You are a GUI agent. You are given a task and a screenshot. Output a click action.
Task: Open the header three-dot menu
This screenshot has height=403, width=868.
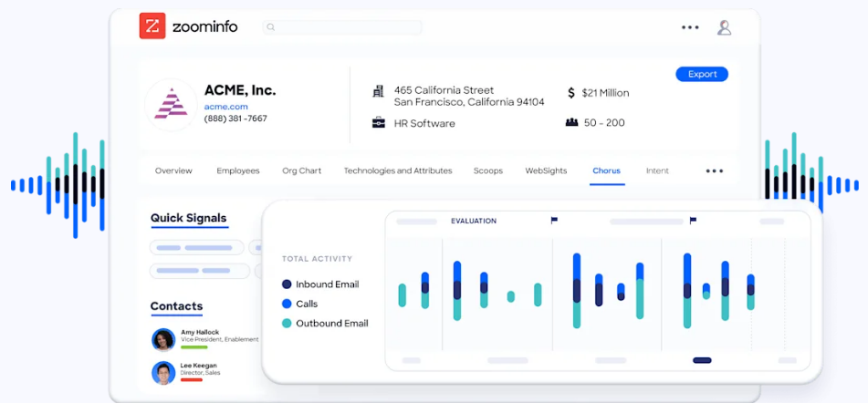690,27
